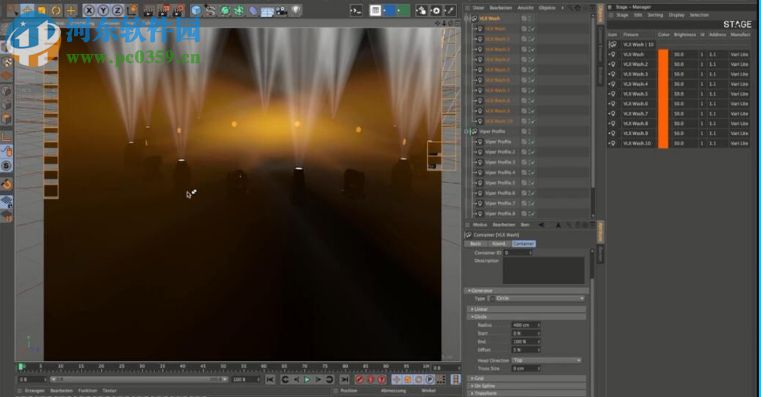The image size is (761, 397).
Task: Click the orange color swatch for VLX Wash.3
Action: click(x=663, y=74)
